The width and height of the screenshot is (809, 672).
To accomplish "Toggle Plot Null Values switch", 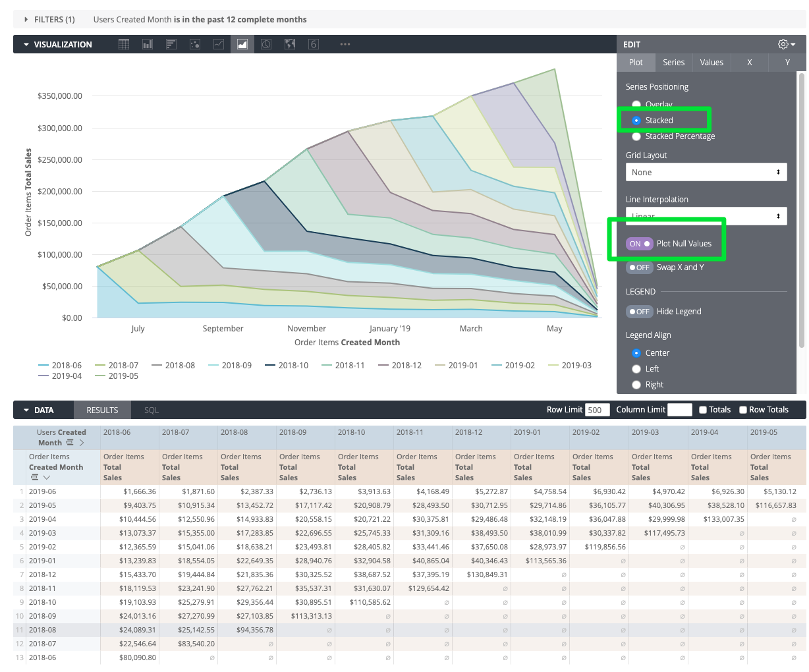I will (x=639, y=244).
